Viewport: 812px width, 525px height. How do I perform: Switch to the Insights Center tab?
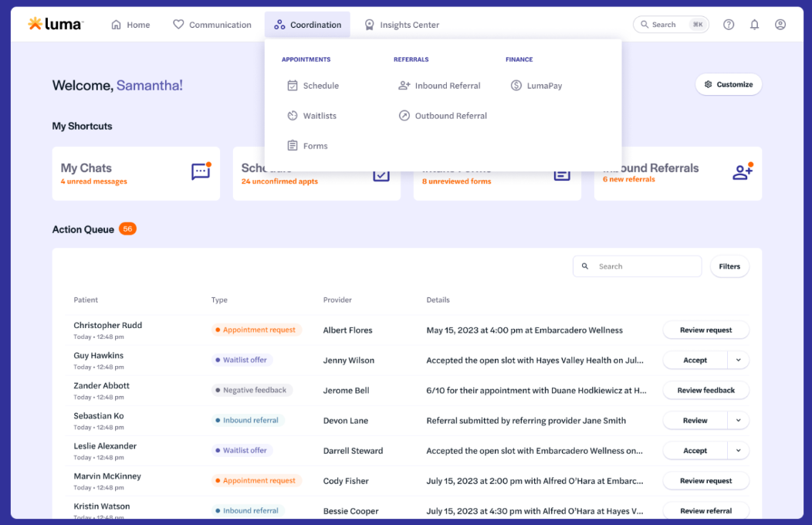pyautogui.click(x=401, y=24)
